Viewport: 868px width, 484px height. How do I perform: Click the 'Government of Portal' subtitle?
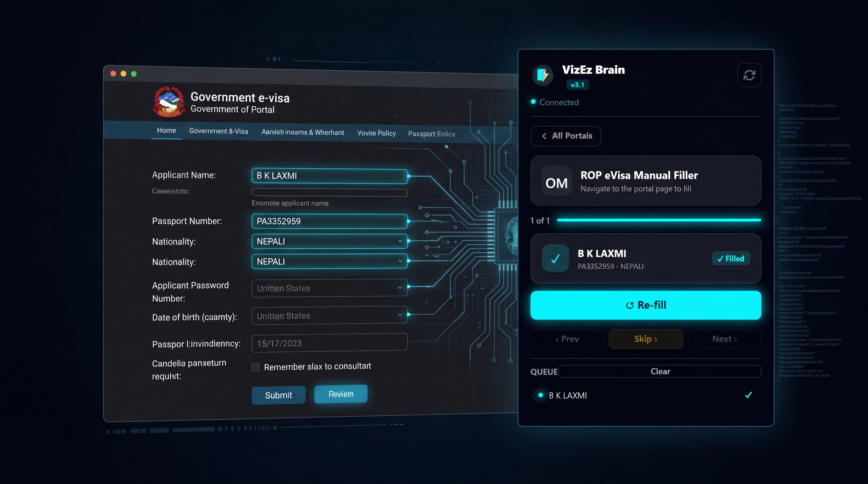[x=232, y=109]
